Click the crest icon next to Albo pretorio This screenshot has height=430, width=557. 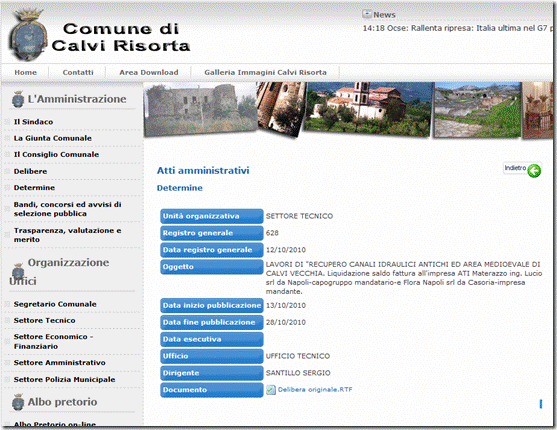18,402
